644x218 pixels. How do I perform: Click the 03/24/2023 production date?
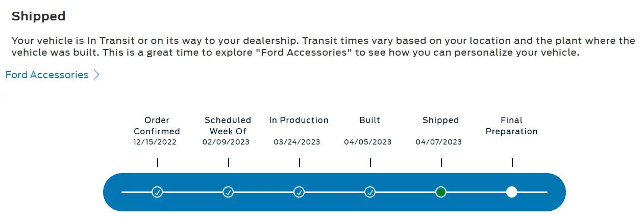[x=297, y=142]
